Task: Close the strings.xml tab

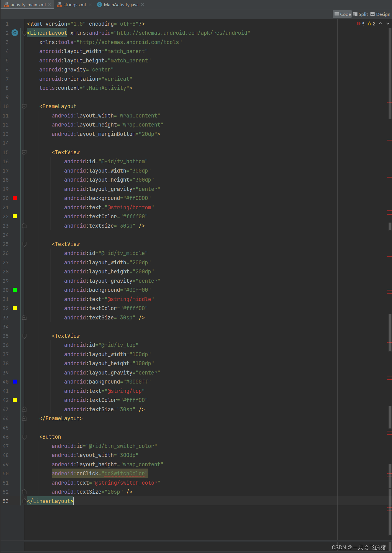Action: pos(90,5)
